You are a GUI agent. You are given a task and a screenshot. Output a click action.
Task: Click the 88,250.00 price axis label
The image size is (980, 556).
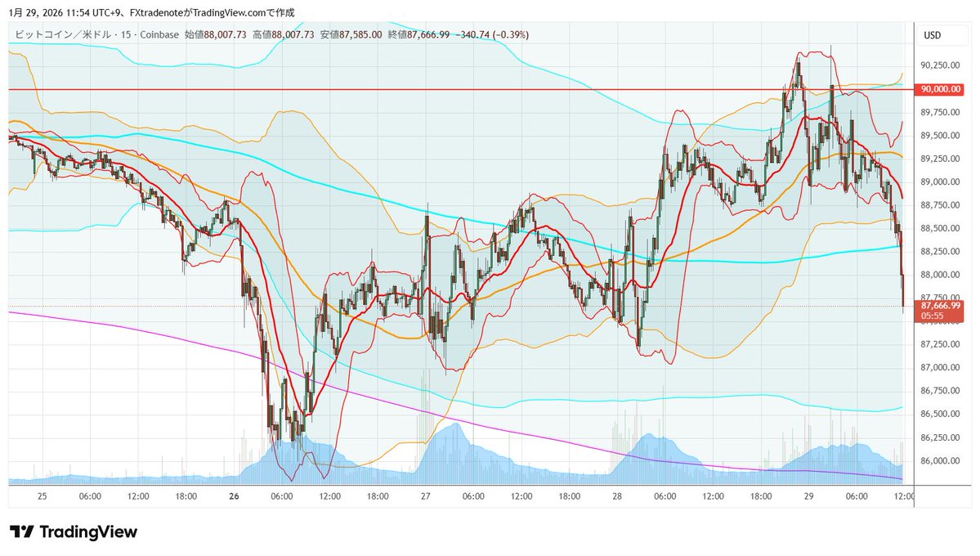tap(940, 251)
